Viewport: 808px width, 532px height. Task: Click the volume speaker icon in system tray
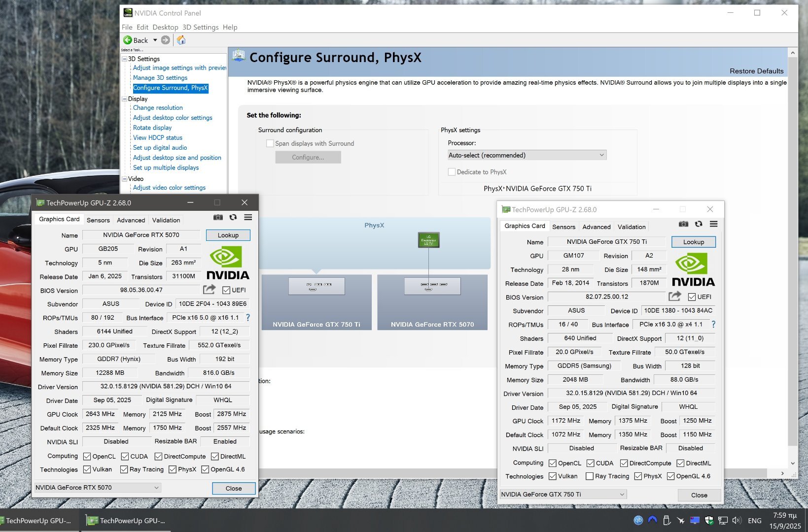pos(737,520)
